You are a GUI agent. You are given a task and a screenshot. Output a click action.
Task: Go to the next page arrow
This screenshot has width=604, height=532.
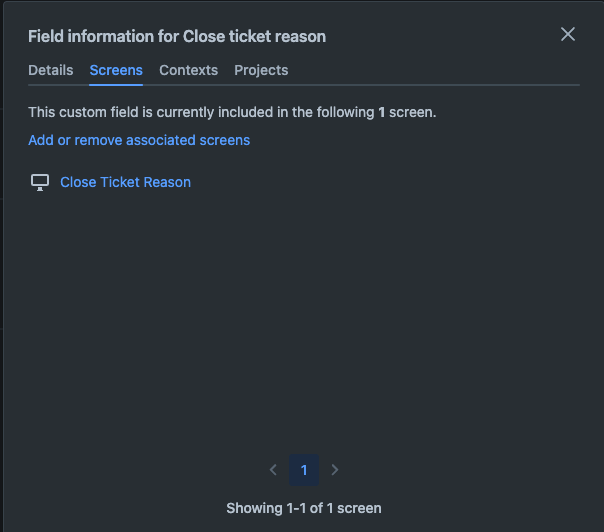click(x=335, y=470)
